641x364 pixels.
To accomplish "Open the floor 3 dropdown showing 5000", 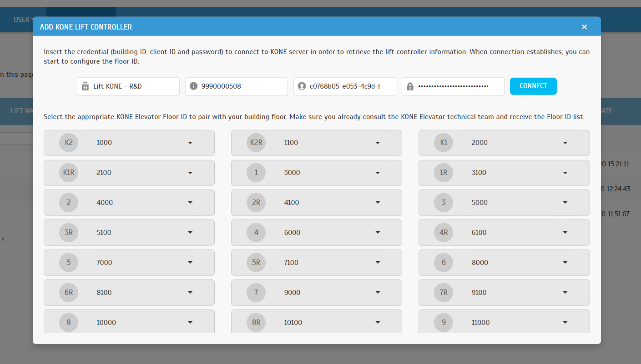I will 520,203.
